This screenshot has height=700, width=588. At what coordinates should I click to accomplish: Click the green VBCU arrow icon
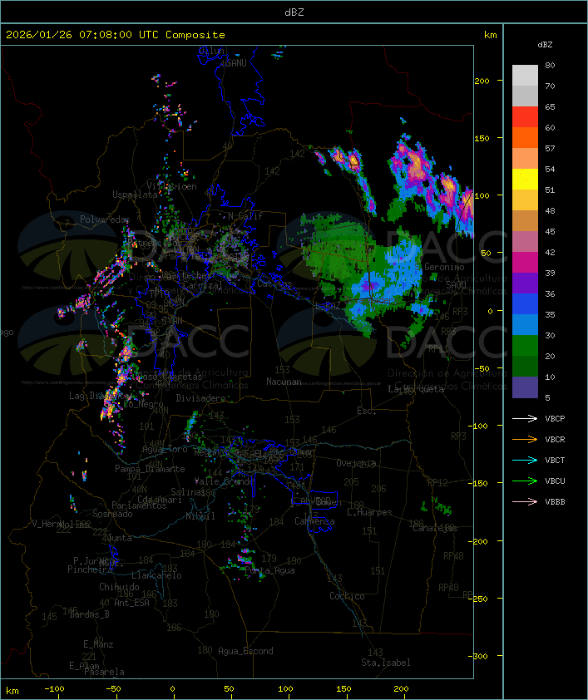click(526, 481)
